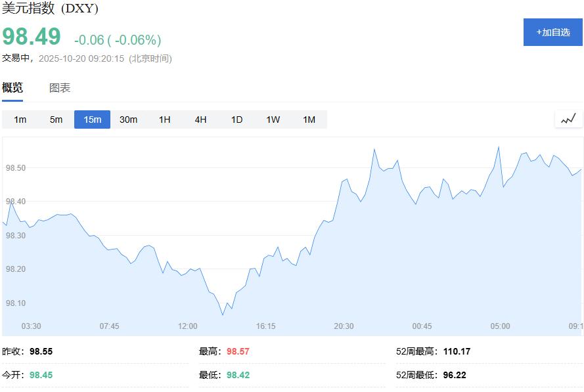584x392 pixels.
Task: Click the chart peak near 20:30
Action: tap(375, 148)
